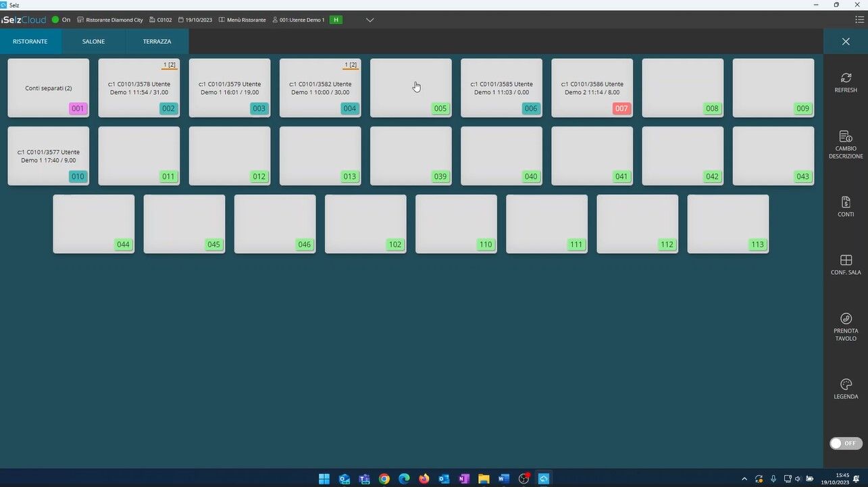
Task: Open Cambio Descrizione tool
Action: point(845,137)
